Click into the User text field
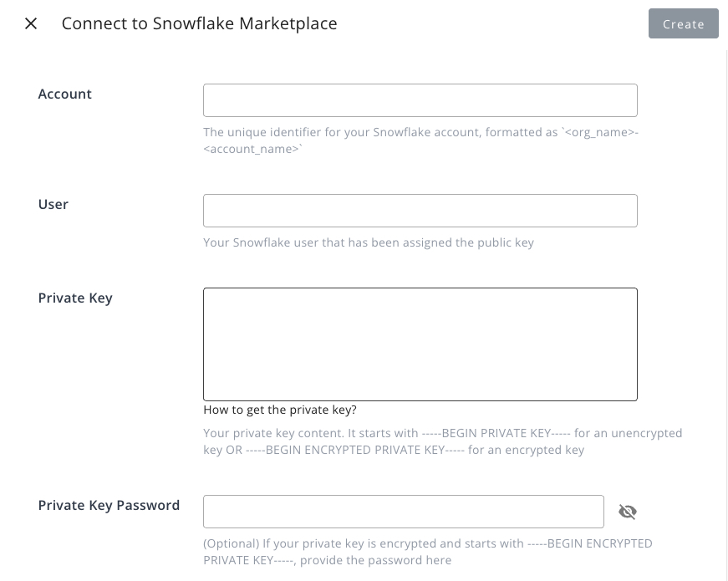The height and width of the screenshot is (581, 728). coord(420,211)
